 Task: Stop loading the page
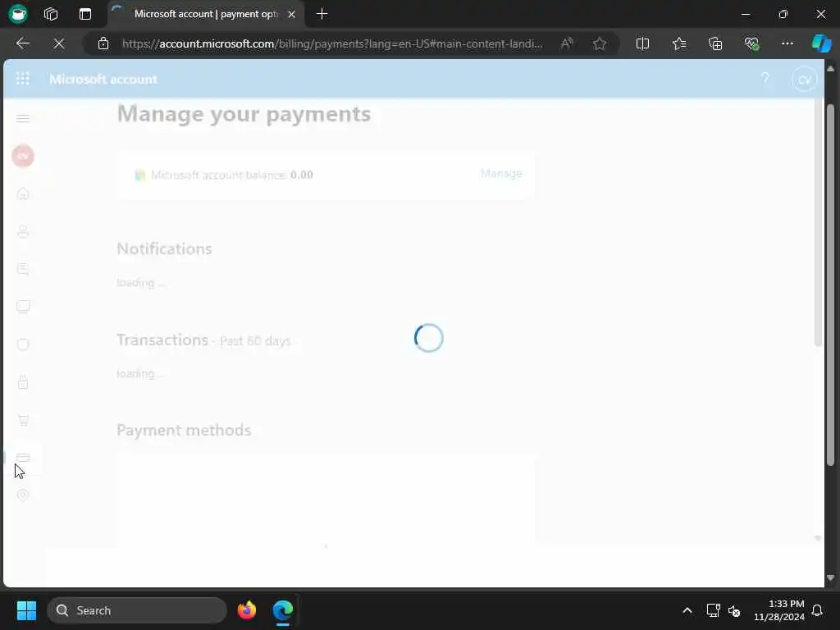tap(59, 43)
